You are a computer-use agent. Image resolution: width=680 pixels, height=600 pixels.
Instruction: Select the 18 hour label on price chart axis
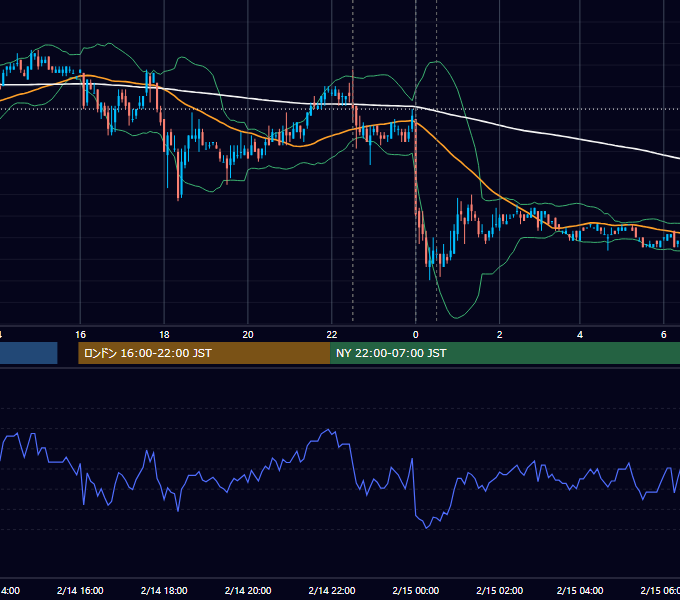(x=164, y=335)
